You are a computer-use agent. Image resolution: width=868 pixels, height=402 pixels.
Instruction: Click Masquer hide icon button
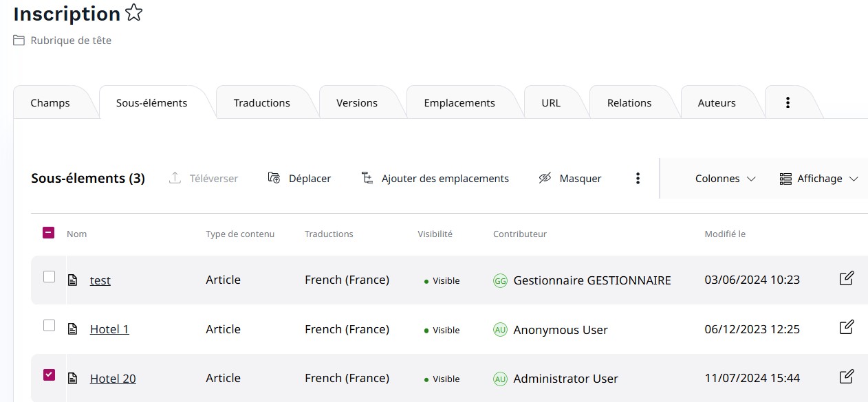(570, 179)
